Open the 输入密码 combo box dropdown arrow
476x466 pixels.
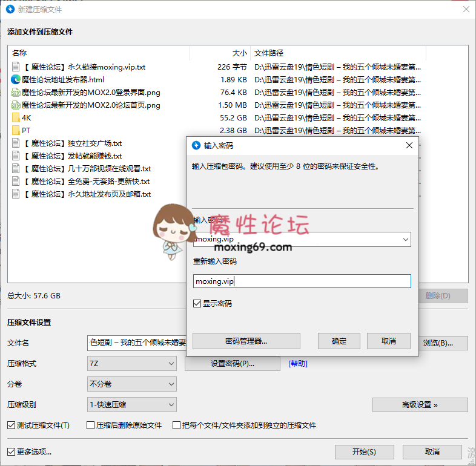[405, 240]
